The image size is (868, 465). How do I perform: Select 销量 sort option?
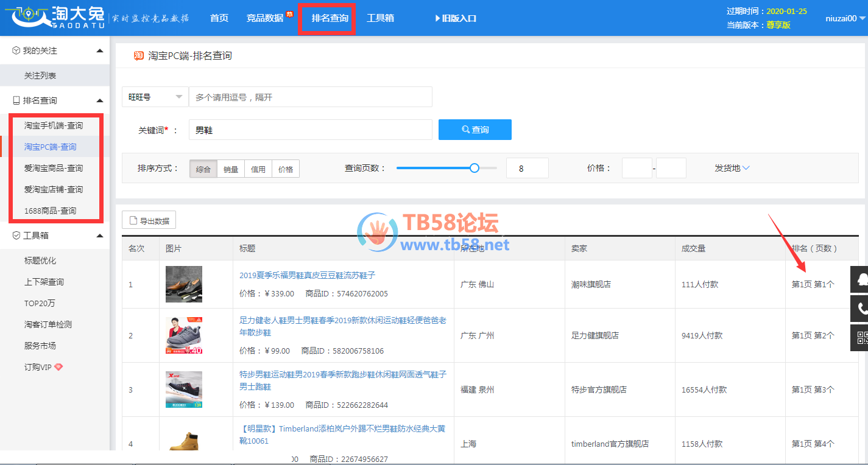tap(231, 169)
